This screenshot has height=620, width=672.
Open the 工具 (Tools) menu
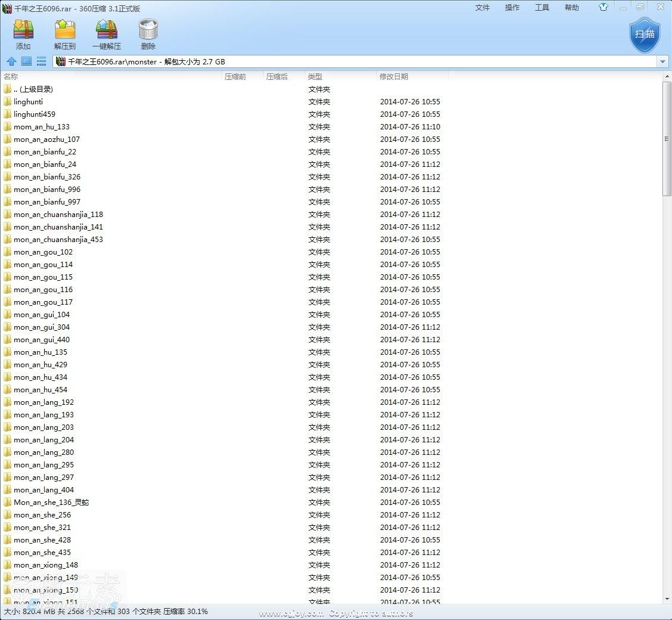point(542,8)
